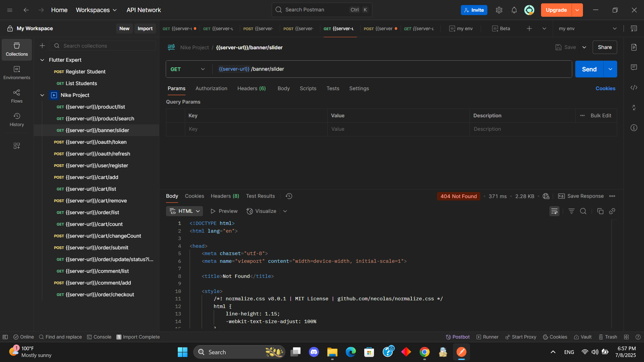Screen dimensions: 644x362
Task: Open the response Test Results tab
Action: point(260,196)
